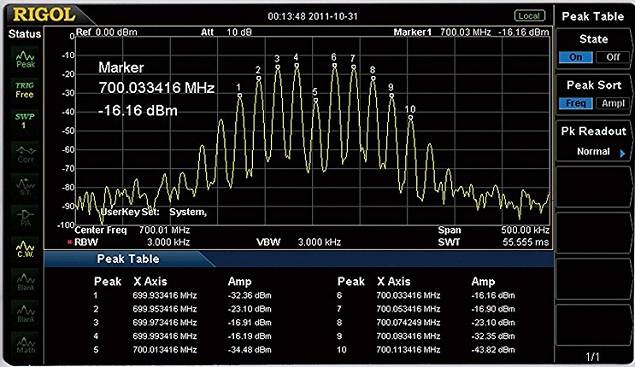The image size is (635, 367).
Task: Click the Peak status icon
Action: tap(25, 59)
